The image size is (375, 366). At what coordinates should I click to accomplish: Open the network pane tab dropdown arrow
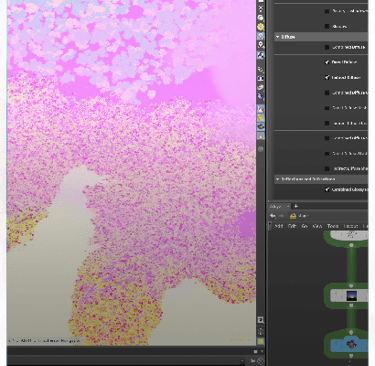(x=288, y=206)
